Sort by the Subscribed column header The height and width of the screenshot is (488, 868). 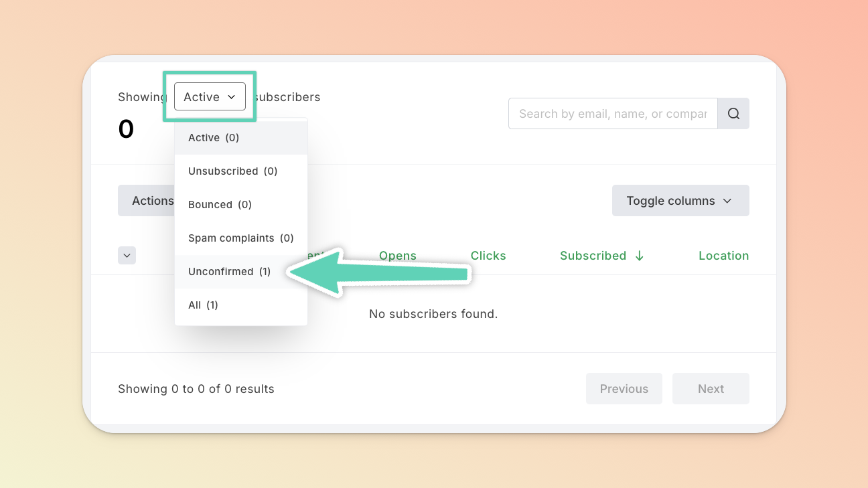593,256
